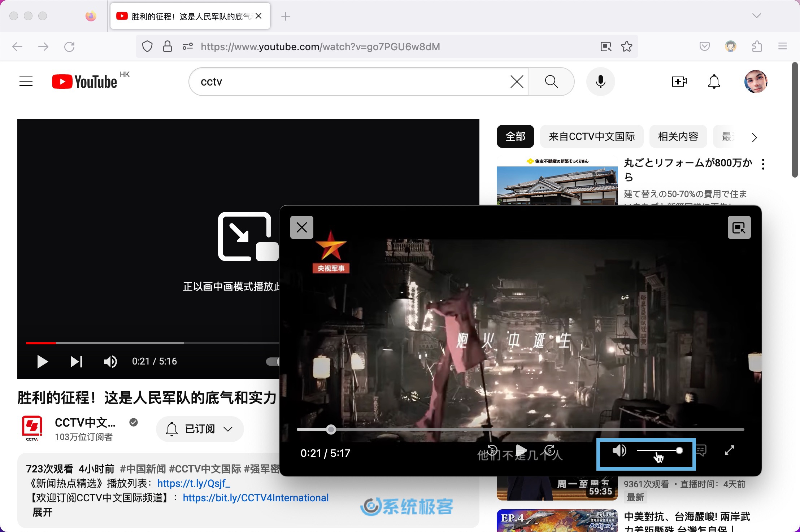Select 来自CCTV中文国际 filter chip

pos(592,136)
